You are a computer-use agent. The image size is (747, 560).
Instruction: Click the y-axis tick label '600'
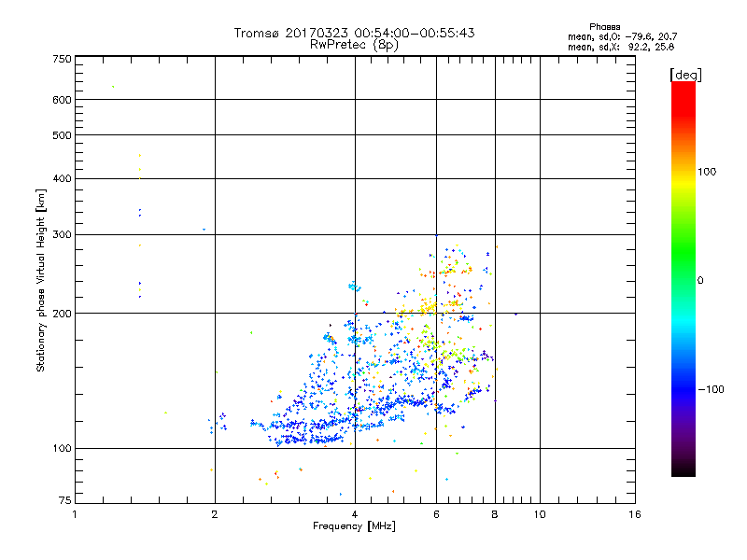pyautogui.click(x=62, y=100)
